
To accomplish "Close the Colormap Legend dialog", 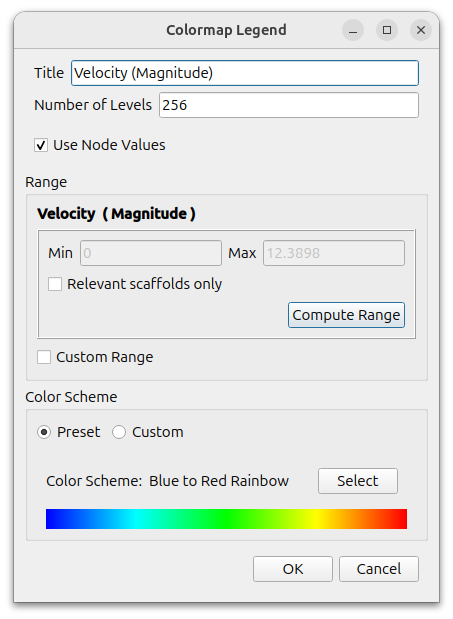I will pos(421,30).
